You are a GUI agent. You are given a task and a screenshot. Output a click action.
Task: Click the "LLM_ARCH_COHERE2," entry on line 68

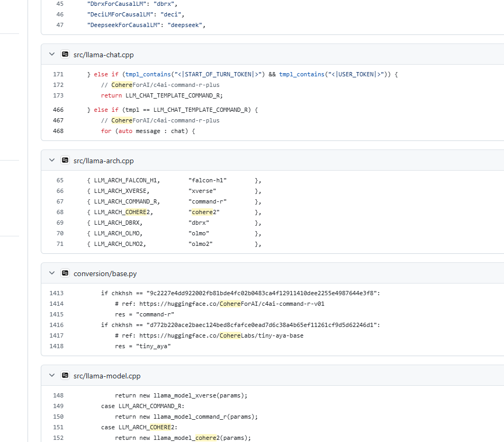coord(123,212)
